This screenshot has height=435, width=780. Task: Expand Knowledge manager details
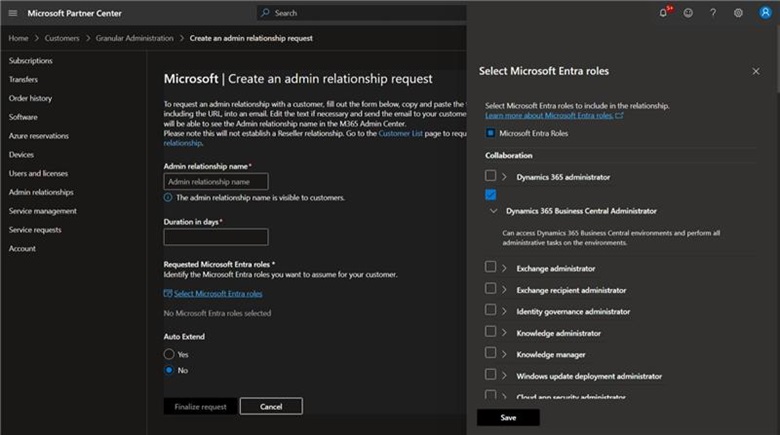click(x=504, y=354)
